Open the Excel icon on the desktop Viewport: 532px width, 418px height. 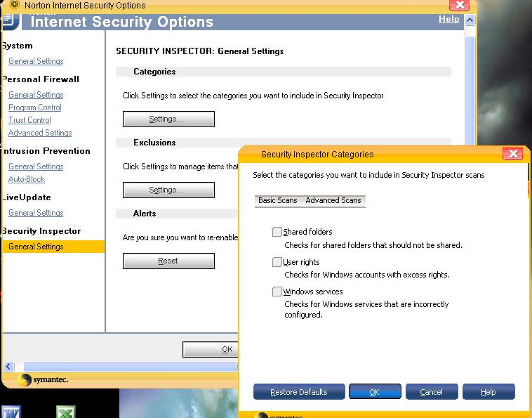[x=66, y=412]
